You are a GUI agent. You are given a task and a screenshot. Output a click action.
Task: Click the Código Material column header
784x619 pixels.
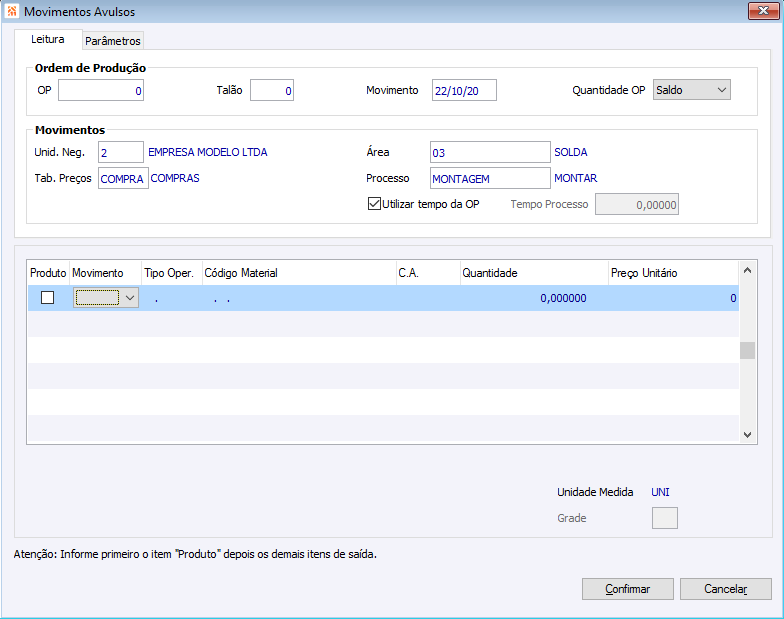point(299,273)
